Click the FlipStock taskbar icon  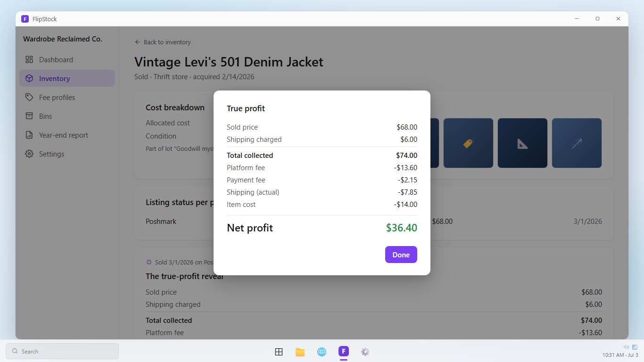click(x=344, y=351)
